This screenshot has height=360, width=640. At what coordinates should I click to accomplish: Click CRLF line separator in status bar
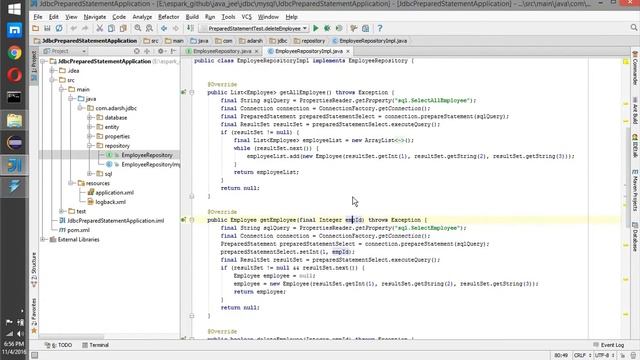(582, 356)
